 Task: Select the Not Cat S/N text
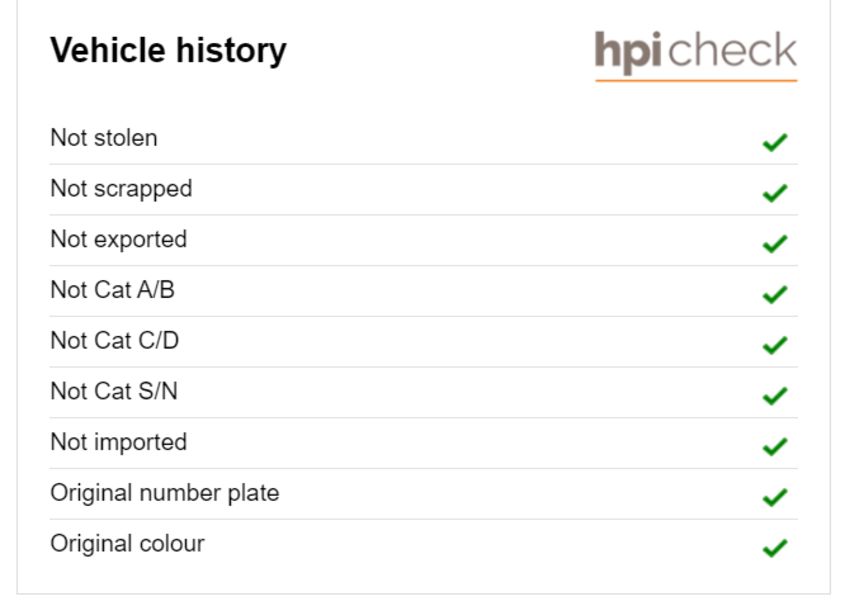pos(114,391)
